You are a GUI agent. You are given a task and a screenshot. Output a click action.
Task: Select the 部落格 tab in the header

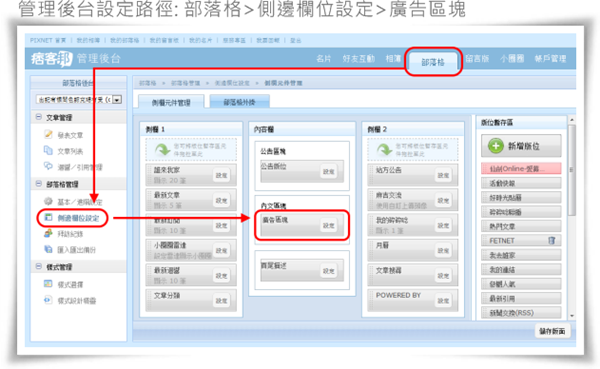pos(433,62)
